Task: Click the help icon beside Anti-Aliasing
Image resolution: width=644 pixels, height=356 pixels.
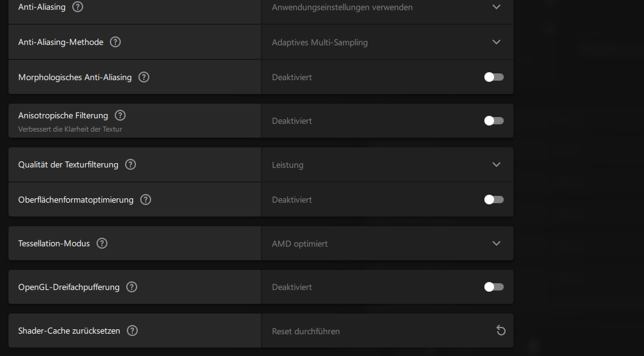Action: coord(78,7)
